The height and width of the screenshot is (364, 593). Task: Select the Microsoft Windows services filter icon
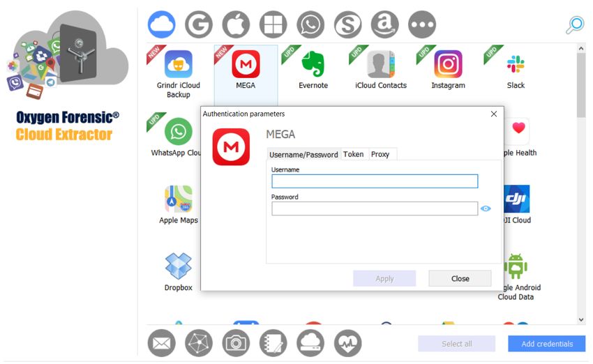pos(273,24)
